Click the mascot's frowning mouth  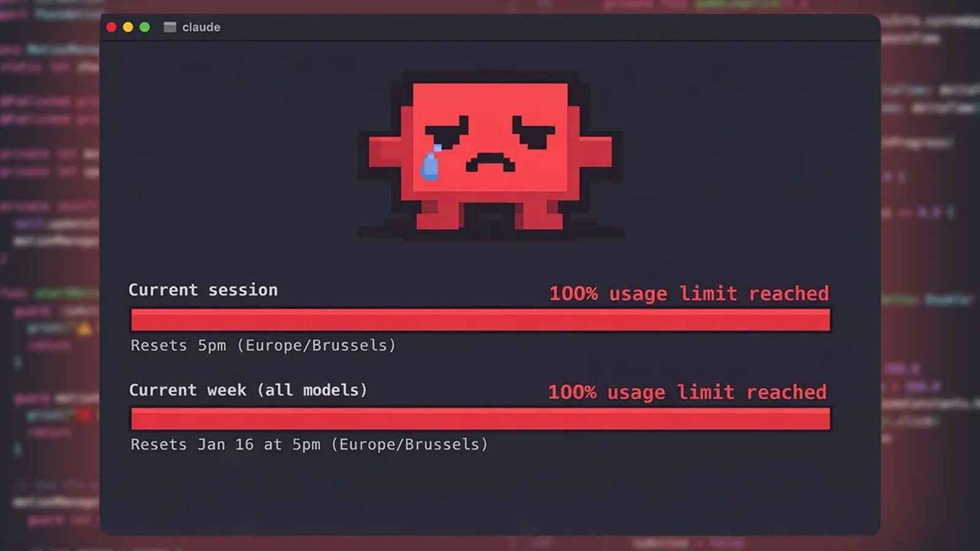point(490,164)
